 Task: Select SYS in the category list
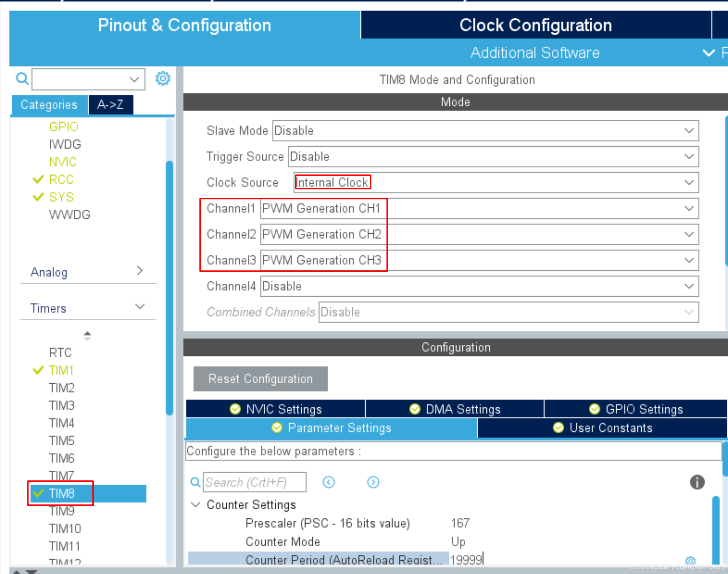(x=62, y=197)
